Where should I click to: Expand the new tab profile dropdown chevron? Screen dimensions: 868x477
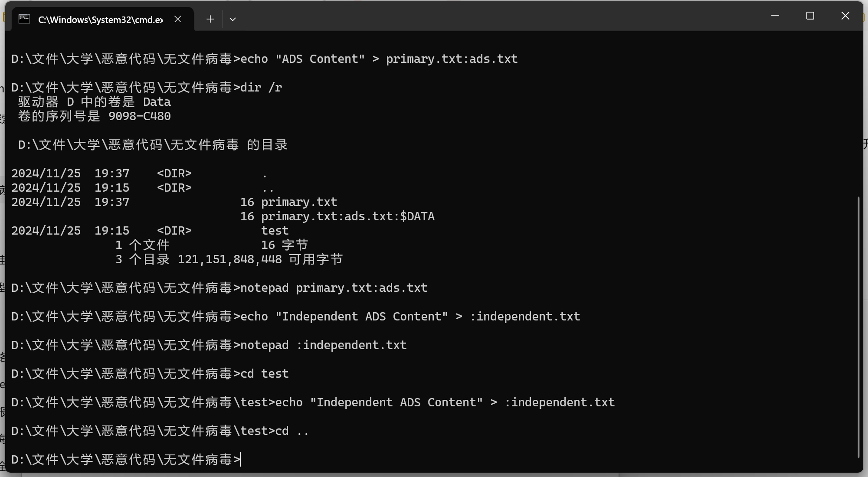[233, 19]
